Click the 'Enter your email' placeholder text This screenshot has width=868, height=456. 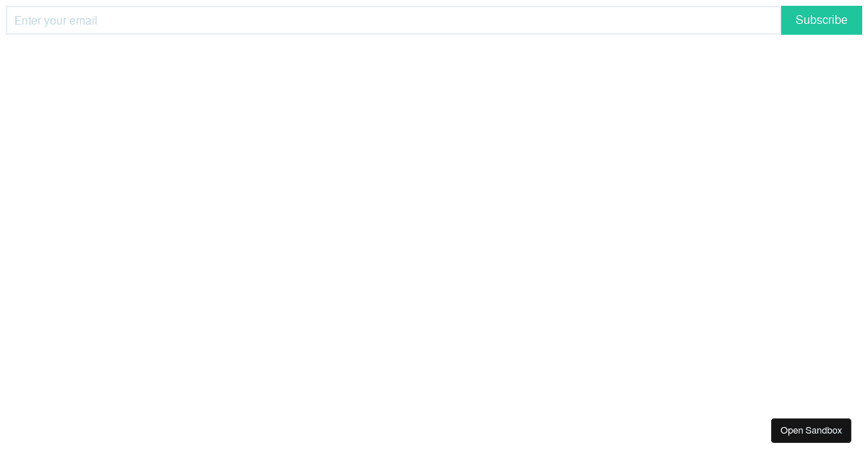[x=56, y=21]
